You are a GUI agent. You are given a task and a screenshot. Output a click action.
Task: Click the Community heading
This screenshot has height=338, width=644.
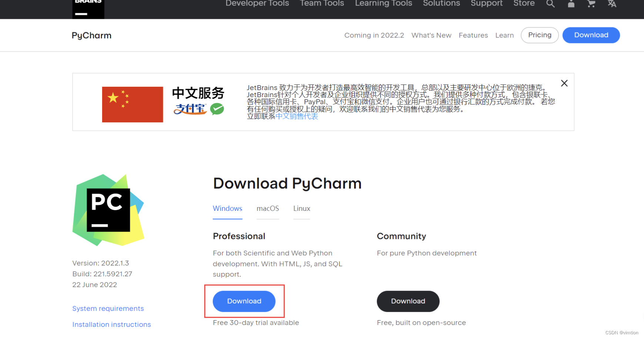[402, 236]
